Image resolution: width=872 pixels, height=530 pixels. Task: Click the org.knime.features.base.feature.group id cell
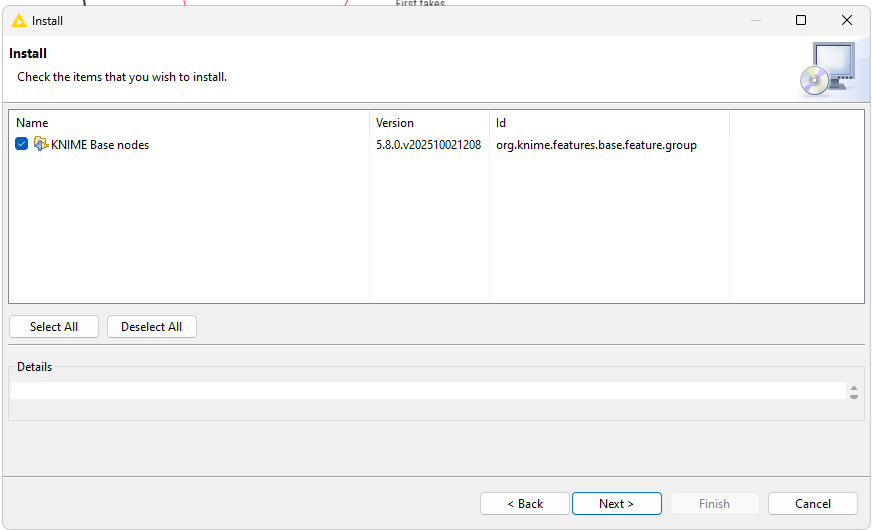(596, 145)
